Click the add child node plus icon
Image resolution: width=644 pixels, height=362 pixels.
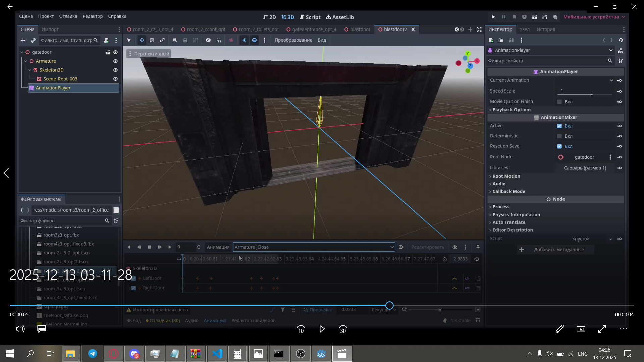[23, 40]
